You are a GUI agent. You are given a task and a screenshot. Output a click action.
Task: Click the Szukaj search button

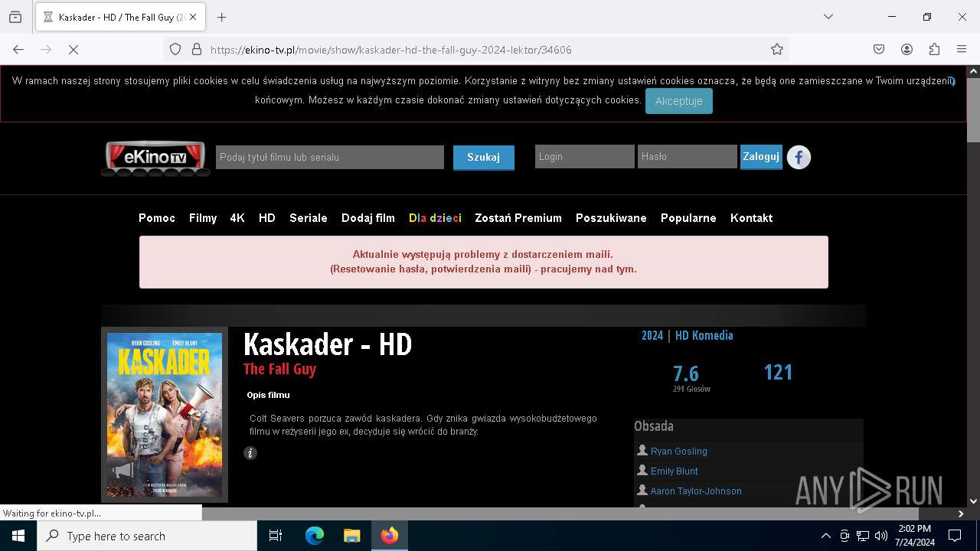tap(483, 157)
